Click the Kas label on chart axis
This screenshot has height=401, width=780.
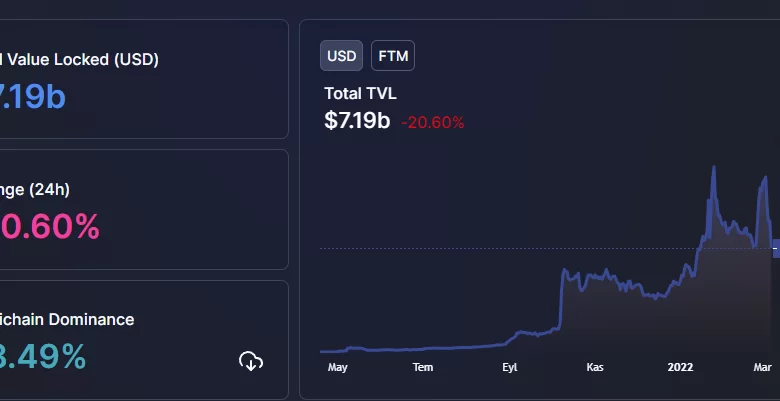point(596,367)
